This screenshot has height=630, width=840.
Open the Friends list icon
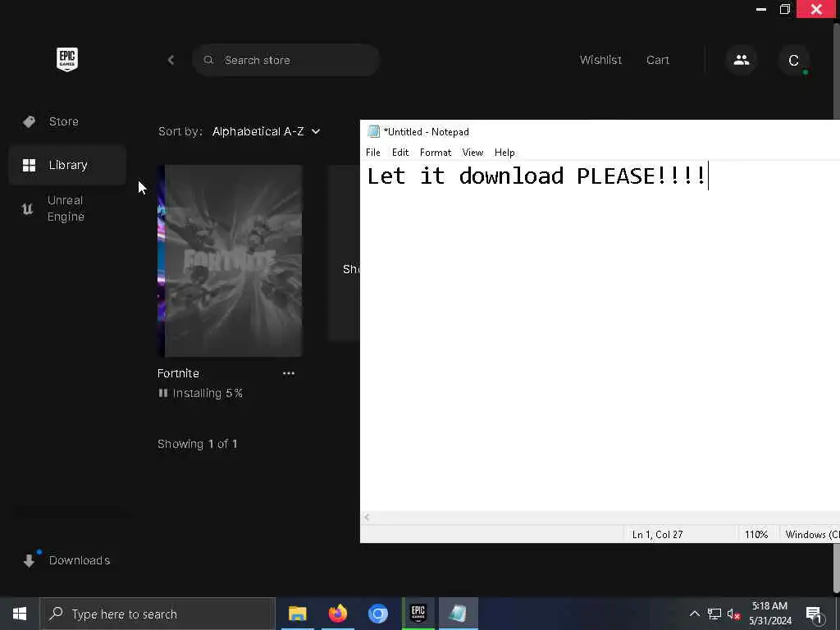coord(742,60)
